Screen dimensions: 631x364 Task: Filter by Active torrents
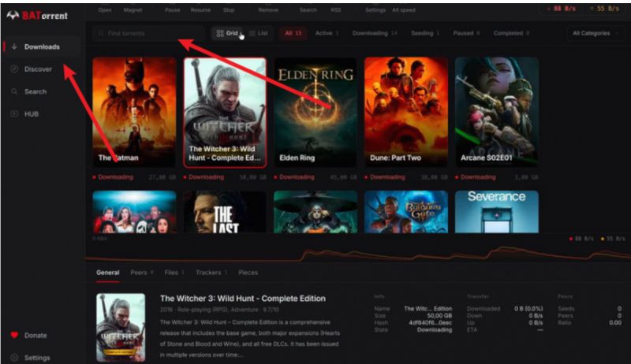tap(327, 33)
